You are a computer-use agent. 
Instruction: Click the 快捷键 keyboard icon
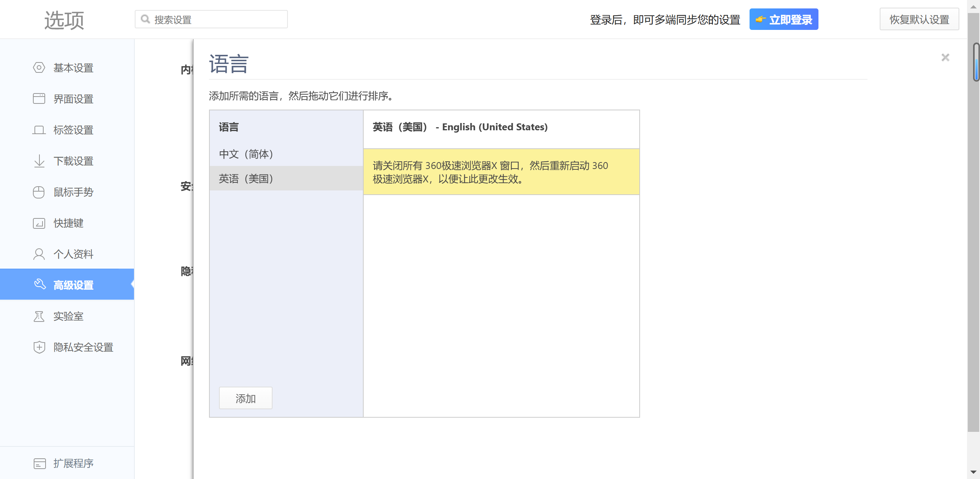tap(39, 223)
